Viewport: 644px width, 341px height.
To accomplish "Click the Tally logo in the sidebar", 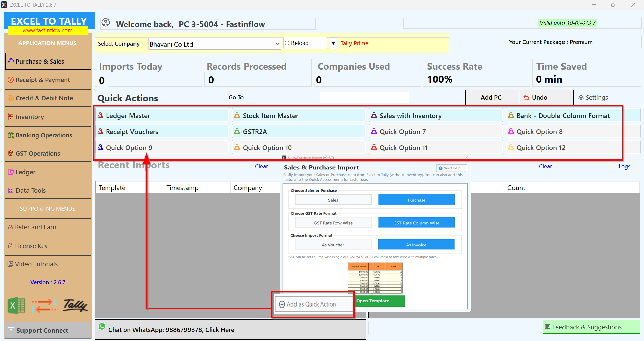I will pos(75,305).
